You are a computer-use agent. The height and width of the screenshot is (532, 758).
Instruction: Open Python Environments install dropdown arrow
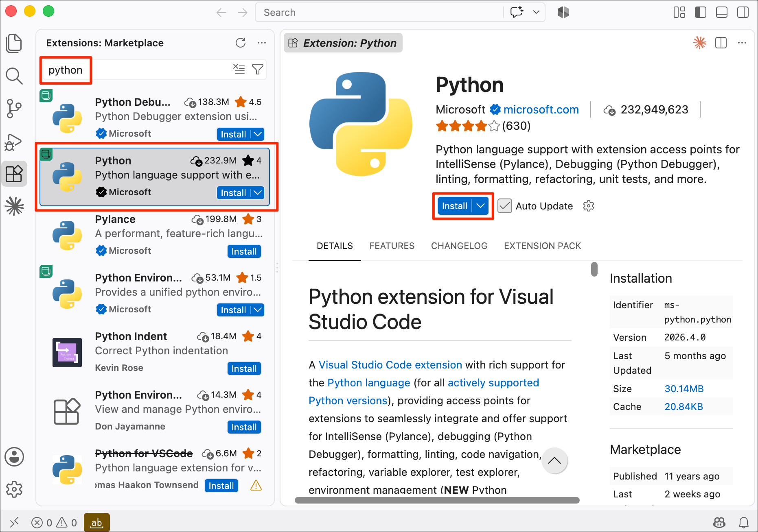[258, 310]
